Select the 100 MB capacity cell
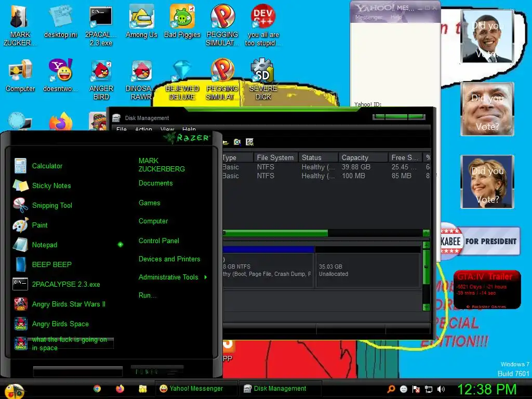532x399 pixels. 353,176
